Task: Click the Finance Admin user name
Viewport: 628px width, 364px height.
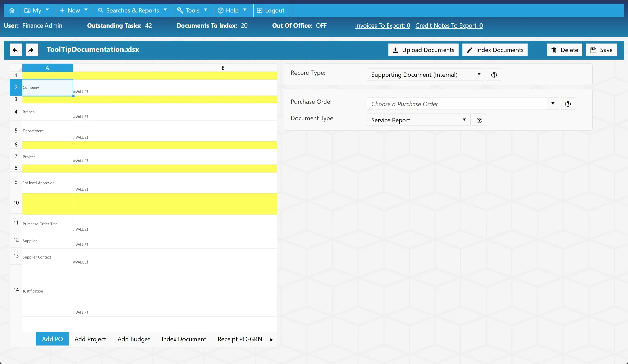Action: (42, 26)
